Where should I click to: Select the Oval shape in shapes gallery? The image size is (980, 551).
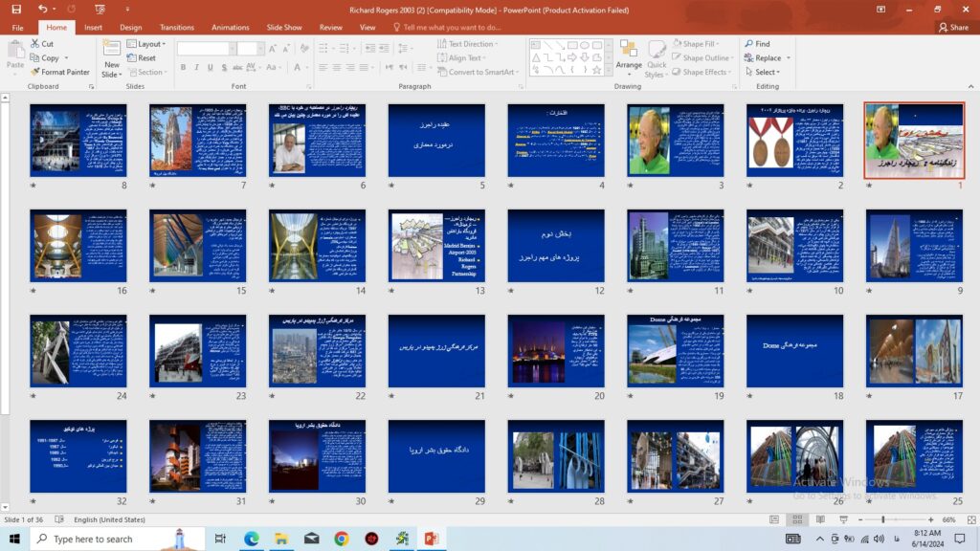click(585, 45)
